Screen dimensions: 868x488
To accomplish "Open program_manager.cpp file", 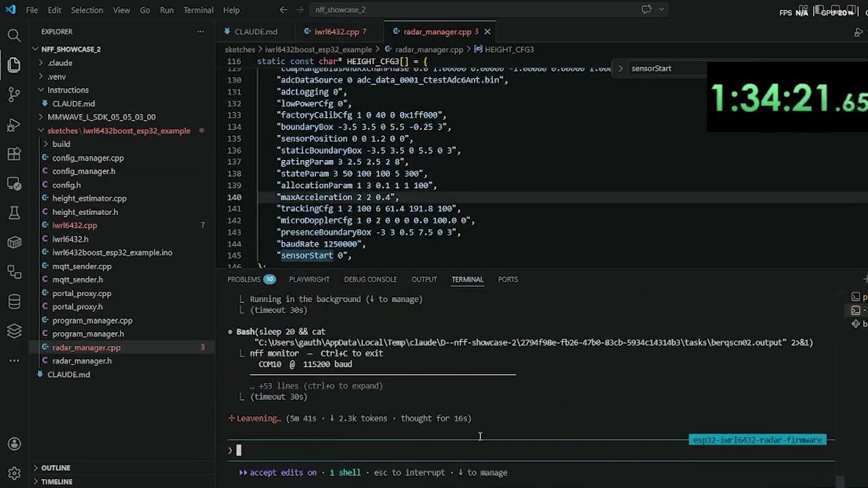I will [x=92, y=321].
